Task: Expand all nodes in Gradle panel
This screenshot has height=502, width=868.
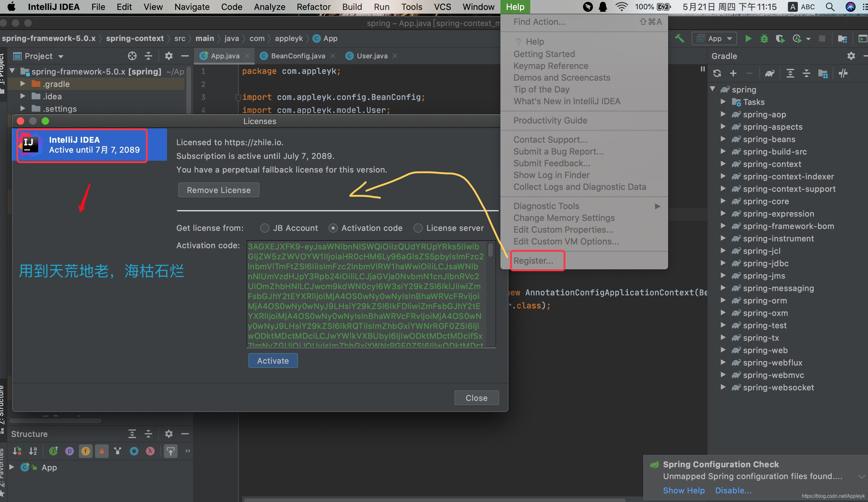Action: (x=790, y=73)
